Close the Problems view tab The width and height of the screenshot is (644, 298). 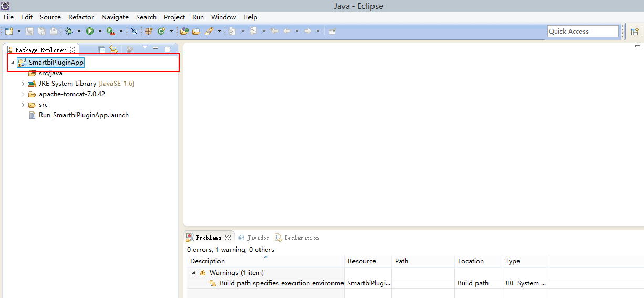228,238
